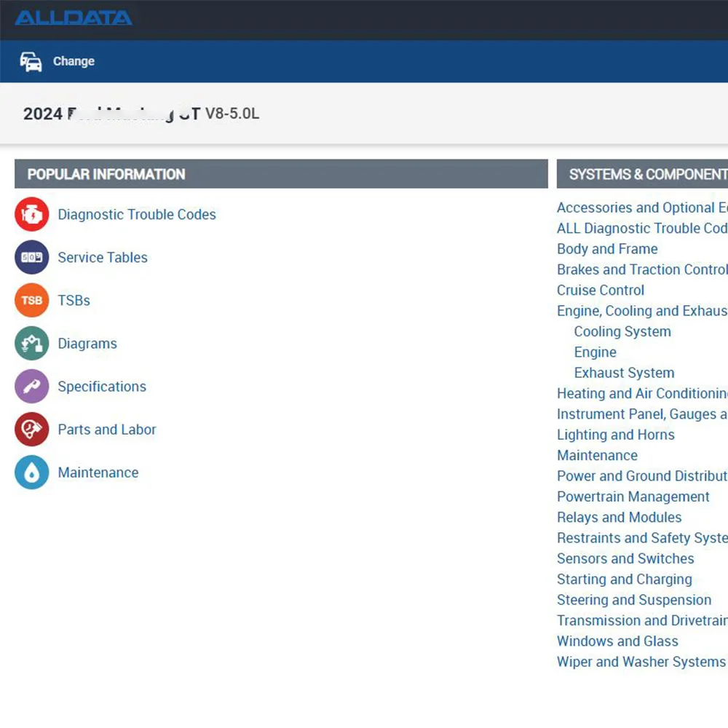Image resolution: width=728 pixels, height=728 pixels.
Task: Click the red Diagnostic Trouble Codes engine icon
Action: coord(31,214)
